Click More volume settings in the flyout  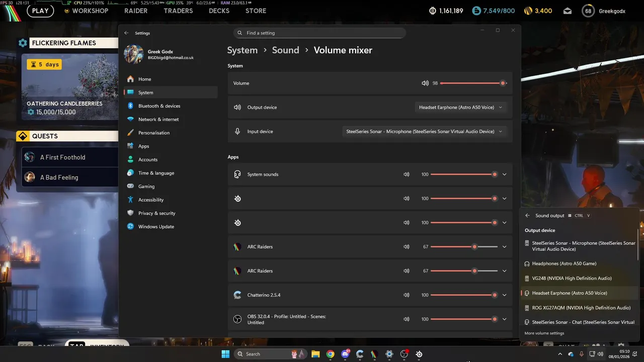click(x=544, y=333)
